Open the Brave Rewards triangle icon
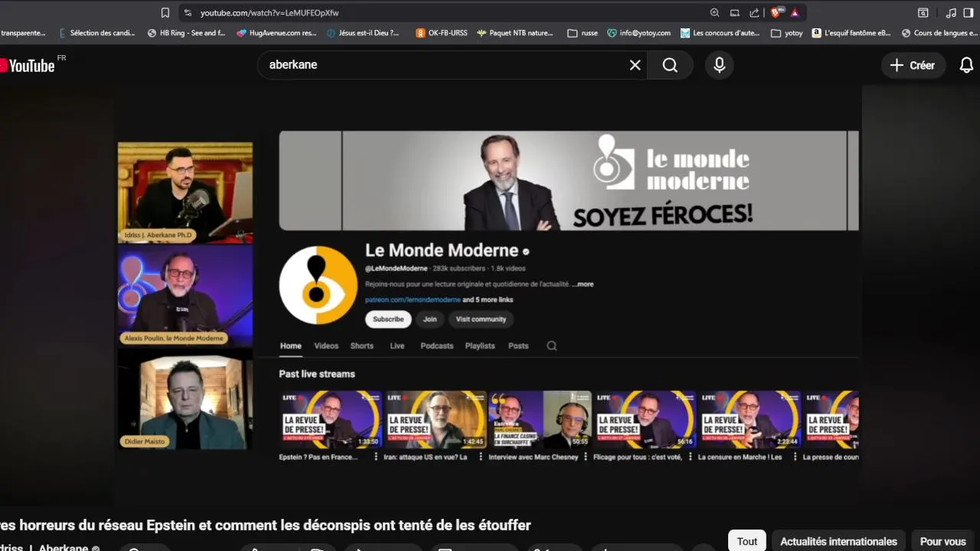This screenshot has height=551, width=980. coord(795,12)
